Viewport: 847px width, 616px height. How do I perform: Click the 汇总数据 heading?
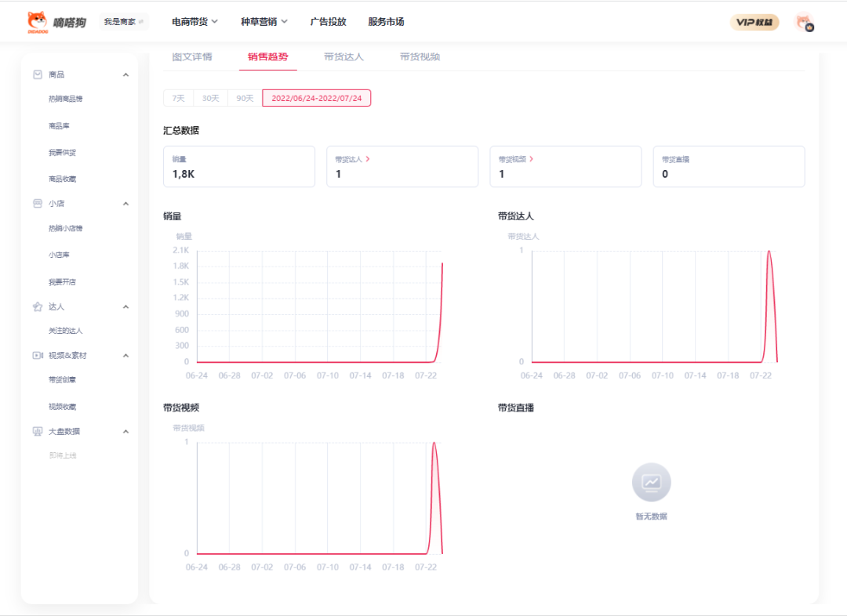click(181, 131)
